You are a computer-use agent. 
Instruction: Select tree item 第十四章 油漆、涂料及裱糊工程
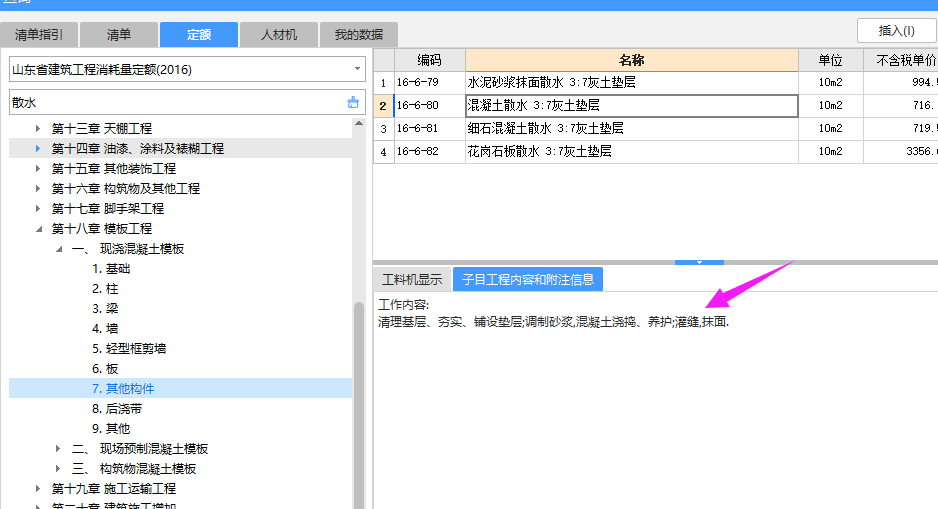(x=138, y=148)
